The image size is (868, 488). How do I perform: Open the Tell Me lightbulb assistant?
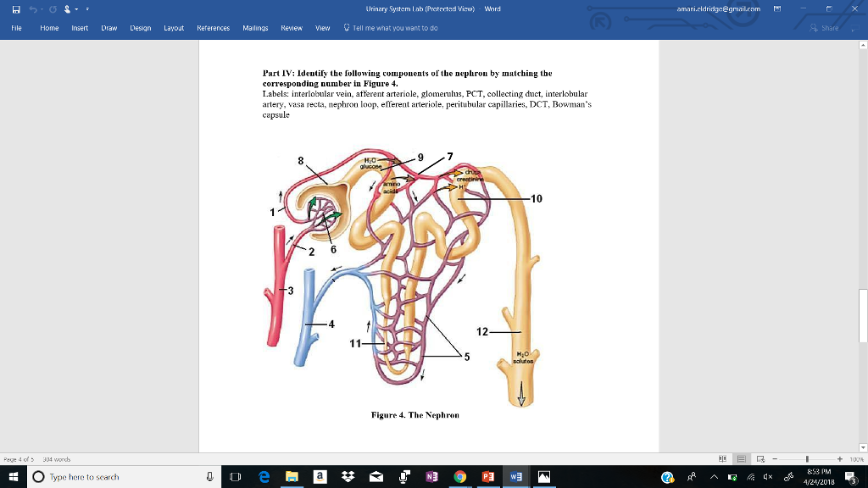pyautogui.click(x=345, y=27)
